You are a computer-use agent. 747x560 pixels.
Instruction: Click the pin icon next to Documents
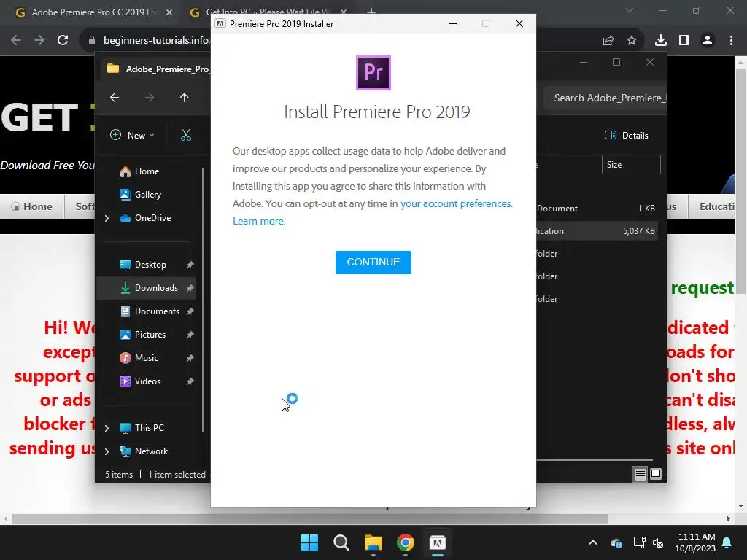tap(190, 311)
